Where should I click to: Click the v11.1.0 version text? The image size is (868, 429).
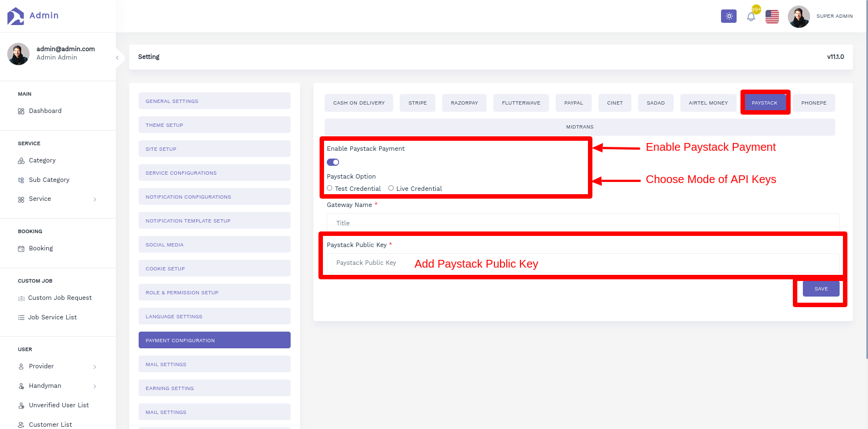pyautogui.click(x=835, y=57)
